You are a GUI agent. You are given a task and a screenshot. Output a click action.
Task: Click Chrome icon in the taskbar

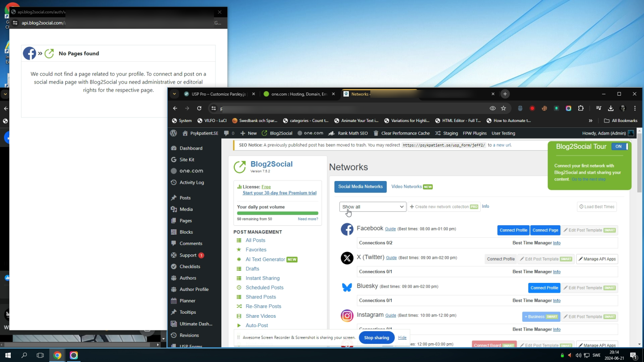[x=57, y=355]
